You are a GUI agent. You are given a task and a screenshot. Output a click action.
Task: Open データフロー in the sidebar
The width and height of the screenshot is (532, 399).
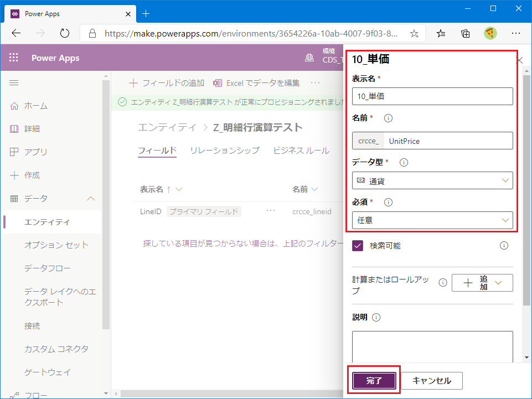[47, 268]
